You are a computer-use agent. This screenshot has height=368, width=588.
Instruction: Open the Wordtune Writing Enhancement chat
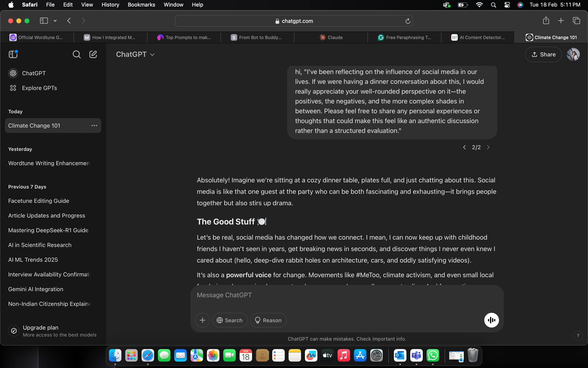(53, 163)
